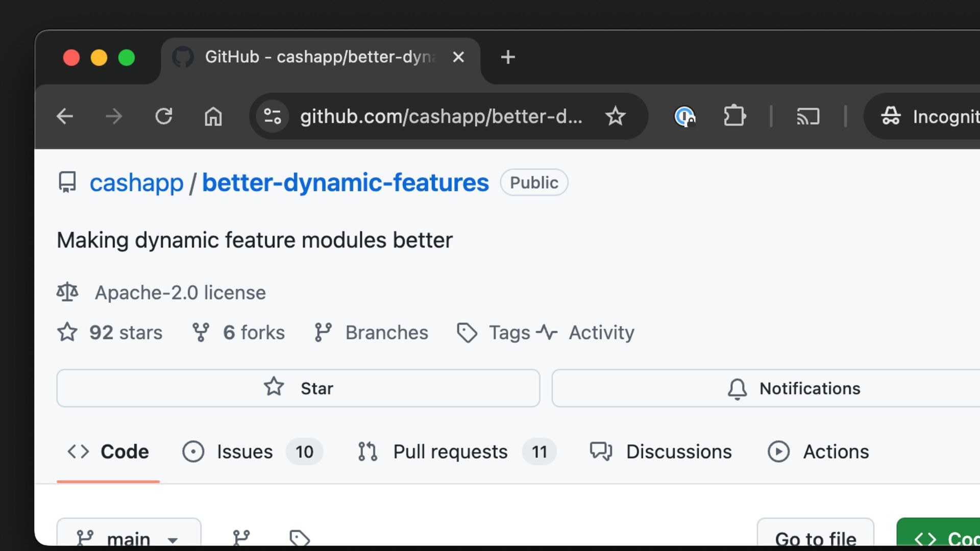
Task: Open site information icon in address bar
Action: 273,116
